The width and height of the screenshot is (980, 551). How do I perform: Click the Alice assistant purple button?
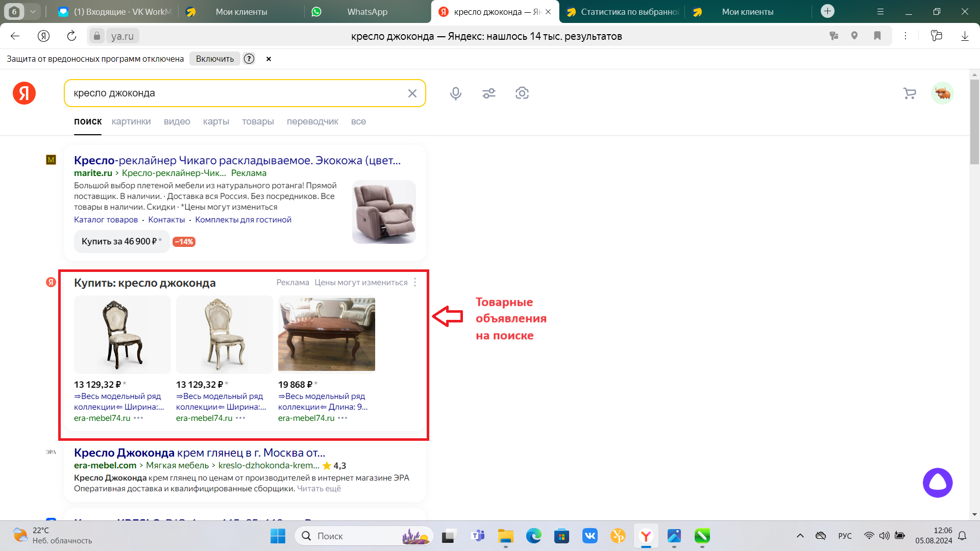(937, 483)
